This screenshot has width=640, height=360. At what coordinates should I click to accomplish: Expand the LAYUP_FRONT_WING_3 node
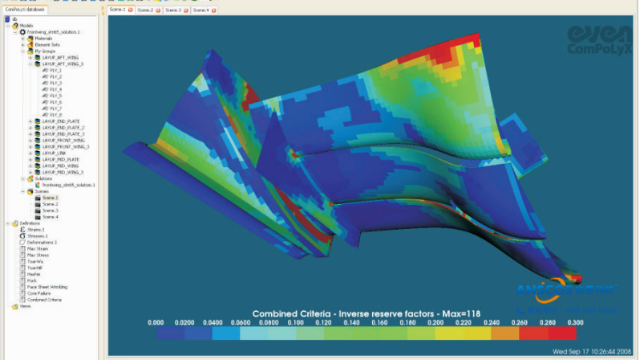coord(30,147)
